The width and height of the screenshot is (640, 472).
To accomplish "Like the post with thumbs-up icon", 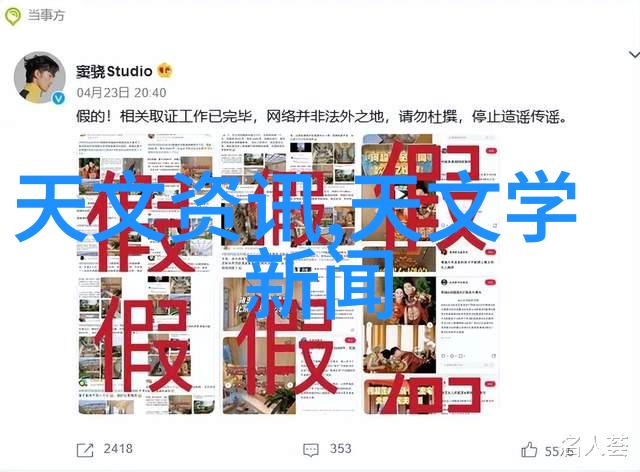I will coord(529,450).
